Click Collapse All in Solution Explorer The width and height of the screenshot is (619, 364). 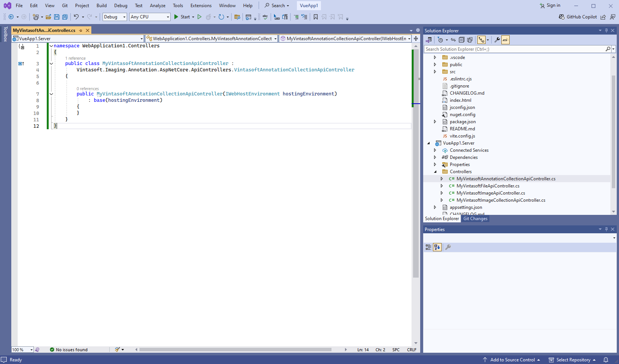pos(462,40)
